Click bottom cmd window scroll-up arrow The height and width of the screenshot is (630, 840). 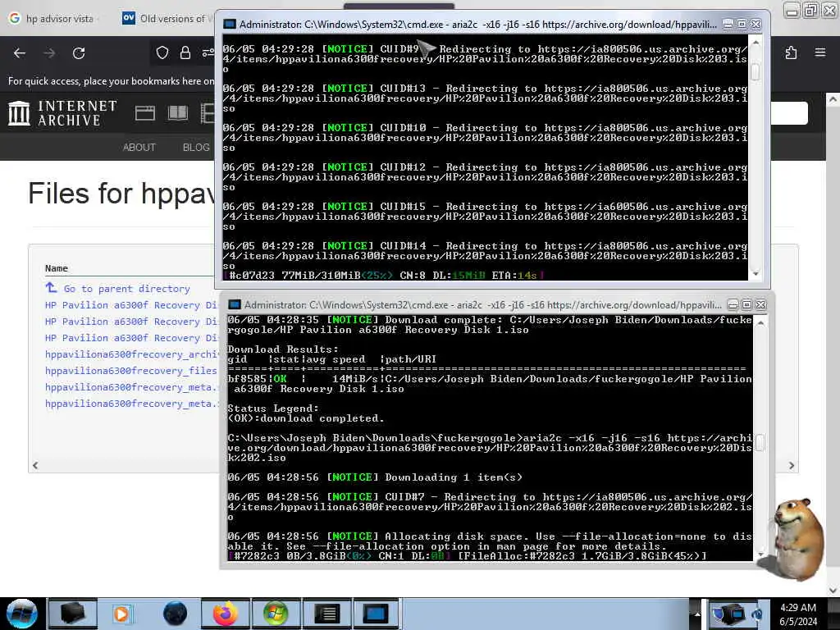(760, 323)
